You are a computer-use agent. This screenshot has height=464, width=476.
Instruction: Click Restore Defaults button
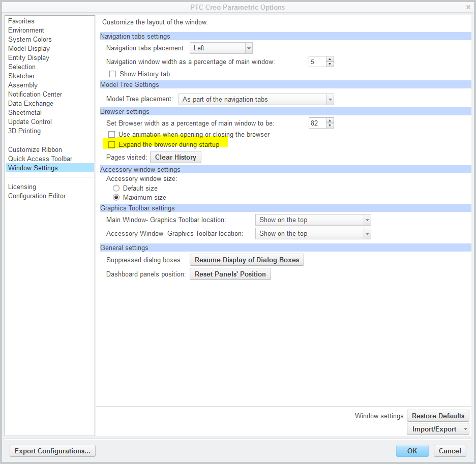point(438,416)
